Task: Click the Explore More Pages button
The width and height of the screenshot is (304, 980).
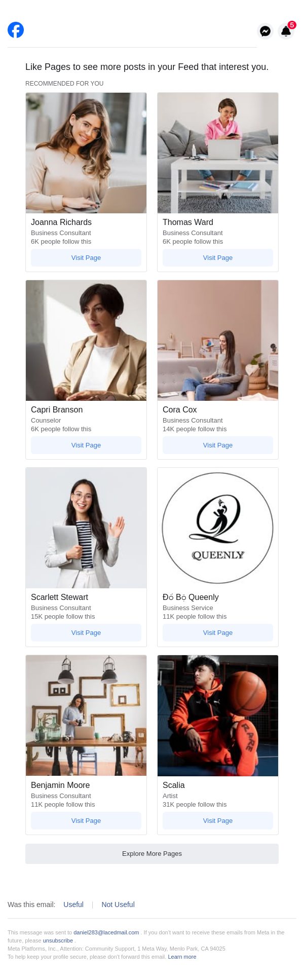Action: (x=152, y=854)
